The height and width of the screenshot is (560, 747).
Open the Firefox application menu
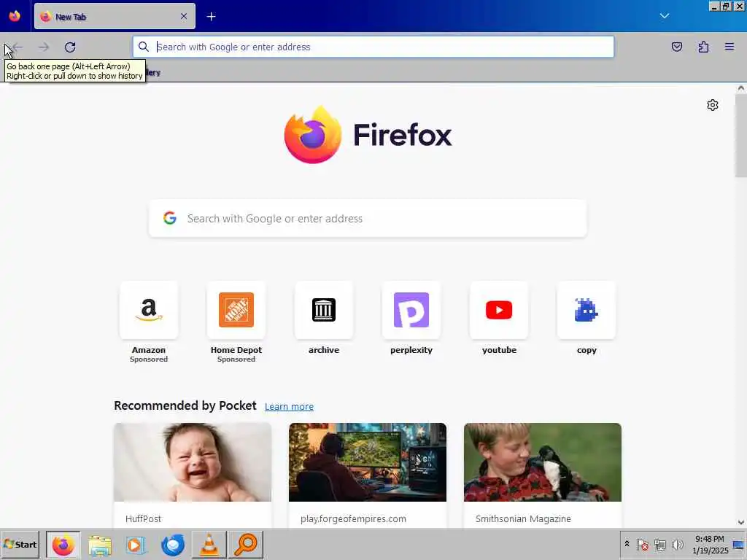pos(729,47)
